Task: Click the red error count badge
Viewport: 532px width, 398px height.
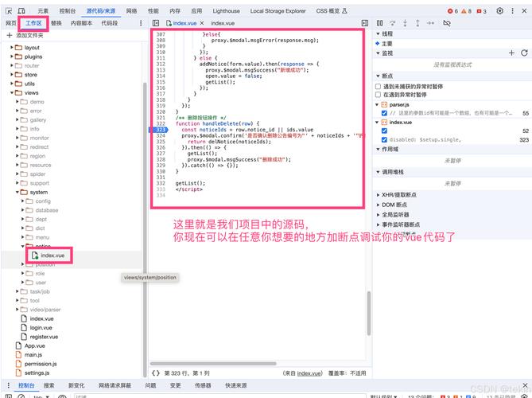Action: point(452,11)
